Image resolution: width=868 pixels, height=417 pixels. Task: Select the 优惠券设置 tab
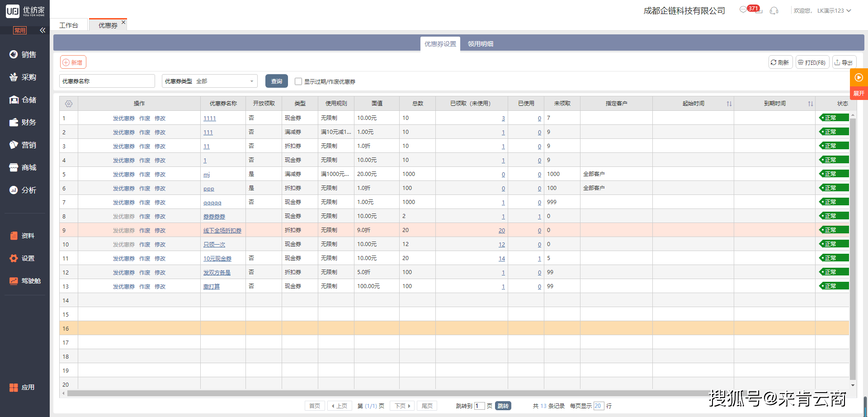click(440, 44)
